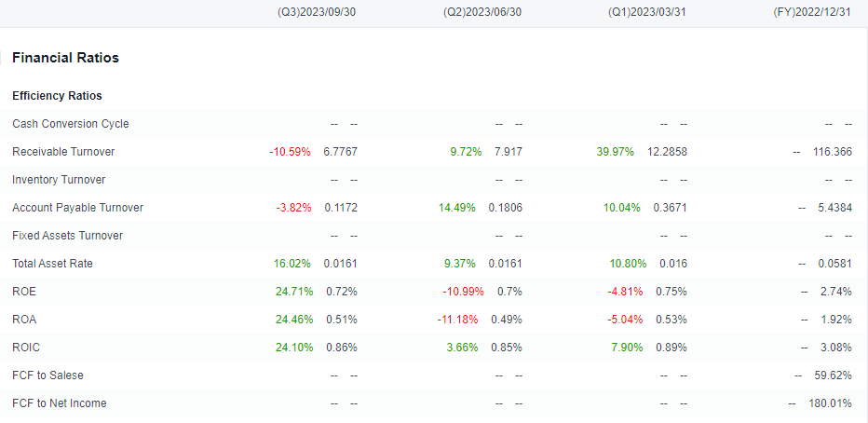Select the Account Payable Turnover row label
Viewport: 868px width, 423px height.
point(77,208)
